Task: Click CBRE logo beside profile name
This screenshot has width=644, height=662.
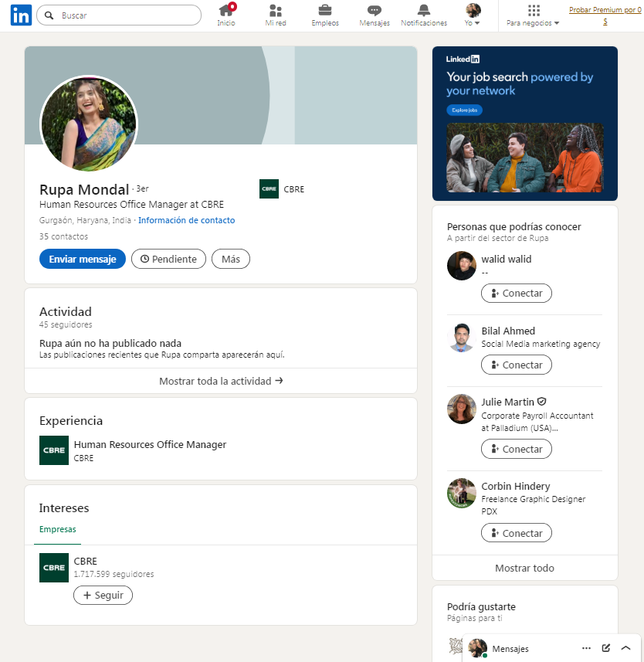Action: pos(269,188)
